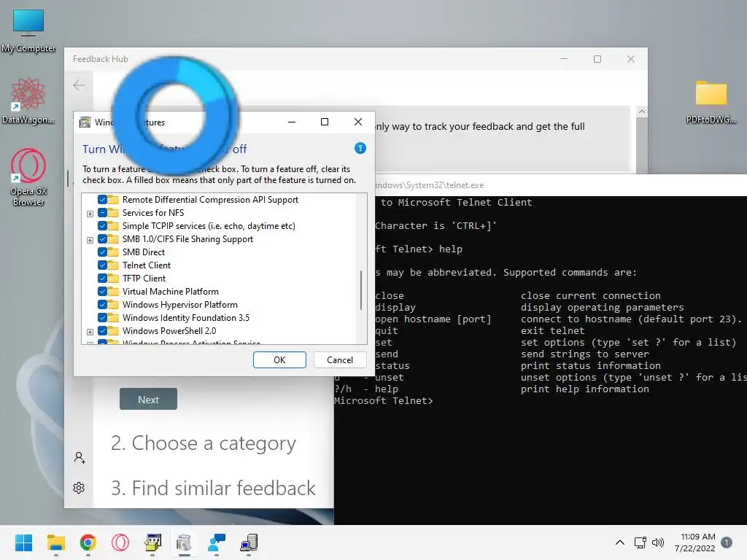Toggle the Services for NFS checkbox
This screenshot has height=560, width=747.
pos(102,213)
